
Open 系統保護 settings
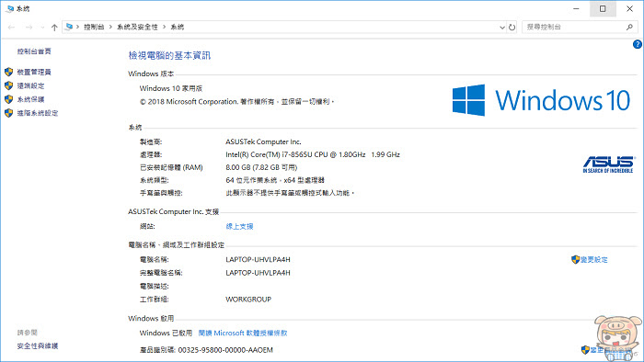pyautogui.click(x=30, y=99)
